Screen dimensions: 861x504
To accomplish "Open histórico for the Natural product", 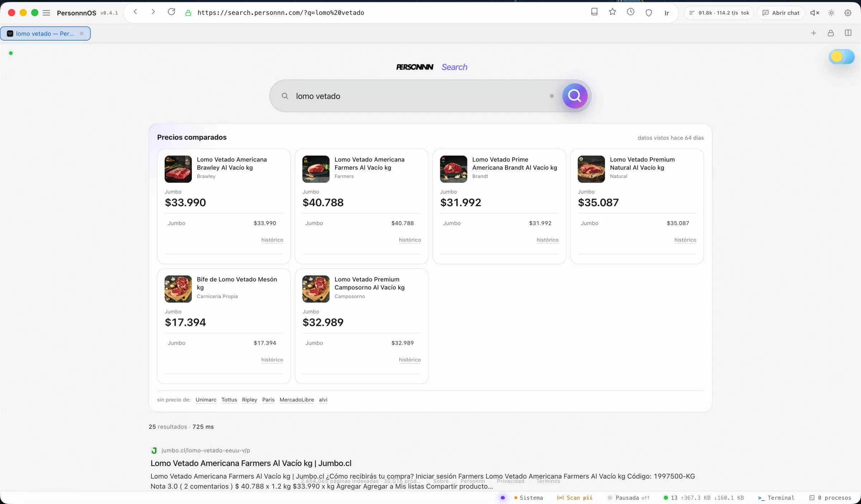I will (685, 240).
